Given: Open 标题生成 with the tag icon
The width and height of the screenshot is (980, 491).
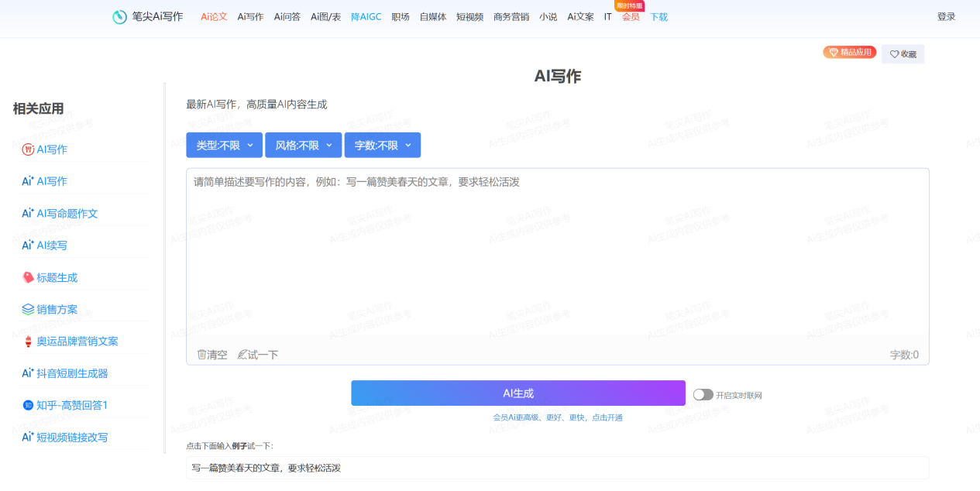Looking at the screenshot, I should coord(29,277).
